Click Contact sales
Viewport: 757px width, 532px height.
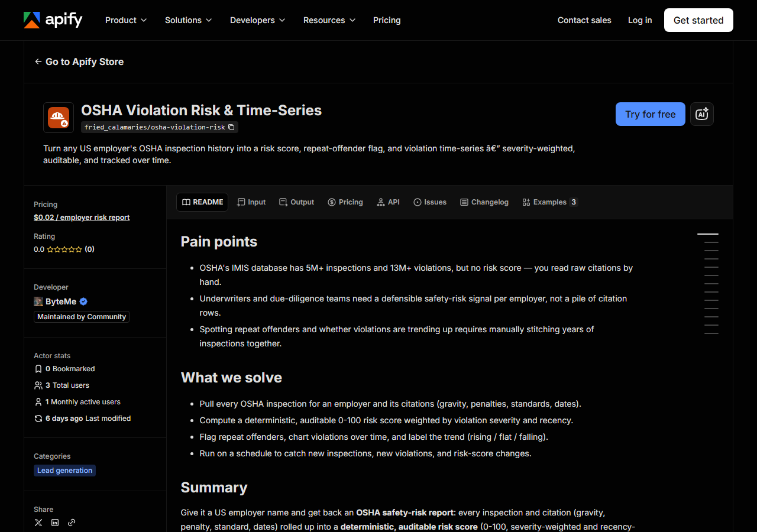[584, 20]
